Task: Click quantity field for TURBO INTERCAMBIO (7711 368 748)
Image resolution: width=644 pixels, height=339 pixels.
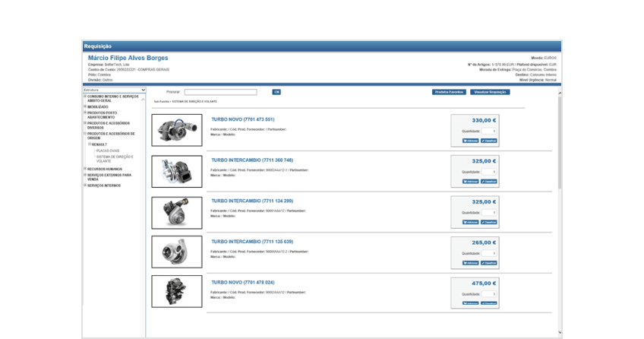Action: point(489,172)
